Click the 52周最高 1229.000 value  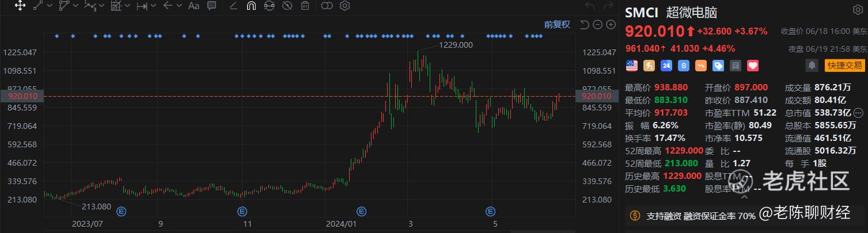(684, 150)
